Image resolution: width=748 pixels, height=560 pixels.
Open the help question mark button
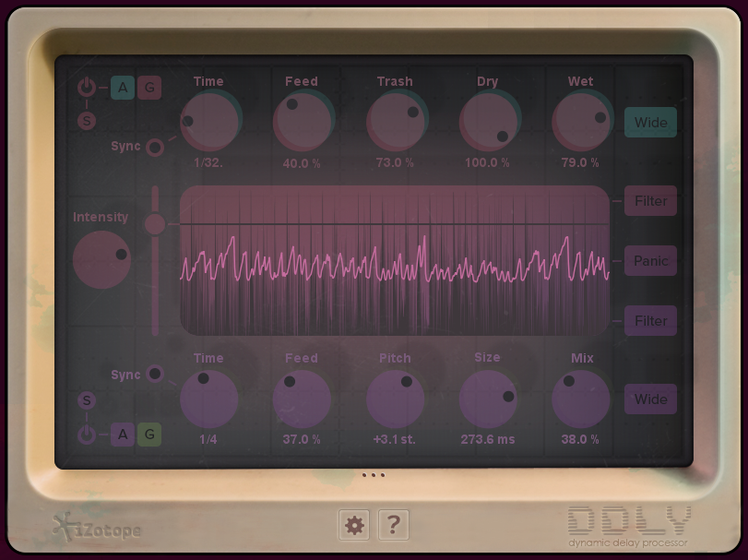click(394, 525)
